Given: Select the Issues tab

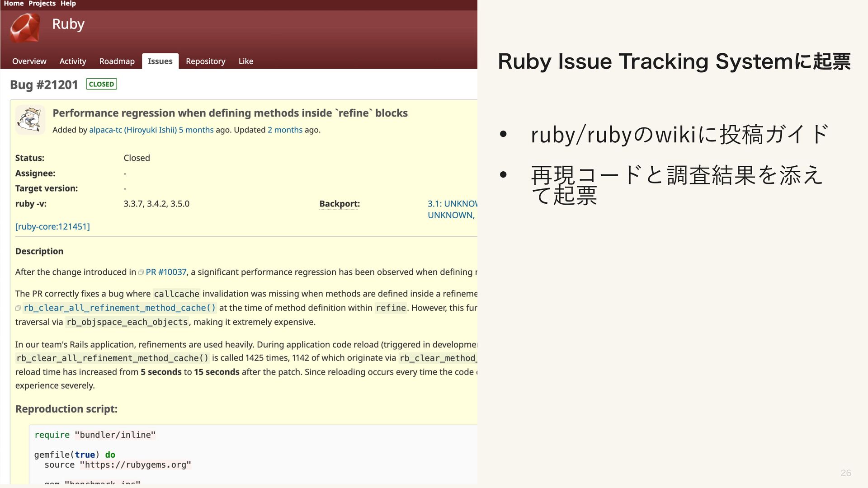Looking at the screenshot, I should coord(160,61).
